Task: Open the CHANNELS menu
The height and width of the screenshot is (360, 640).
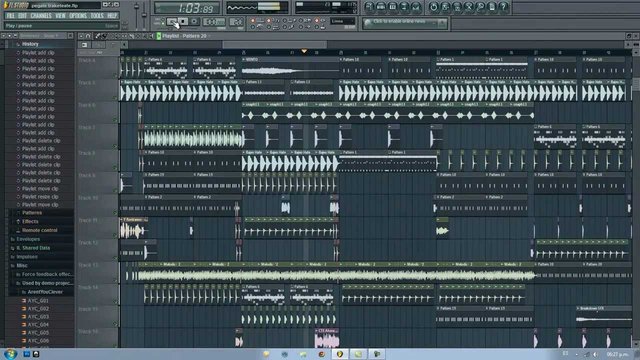Action: point(41,16)
